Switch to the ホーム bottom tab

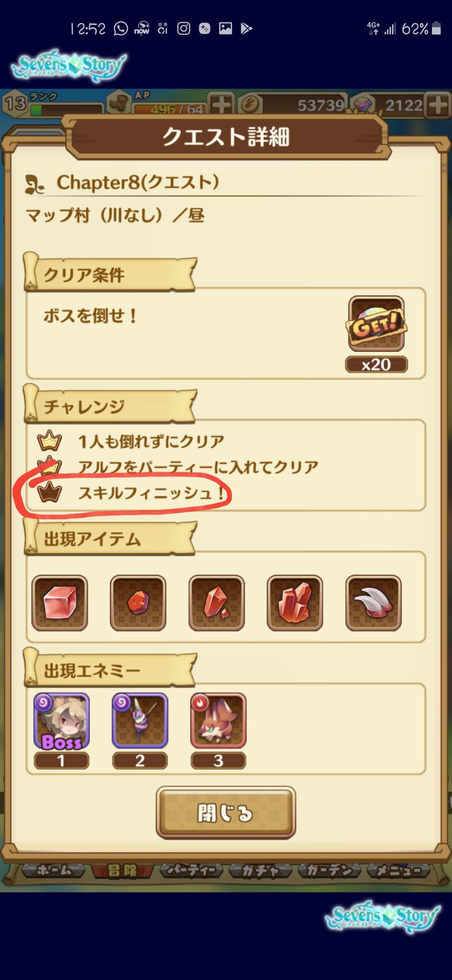(54, 871)
